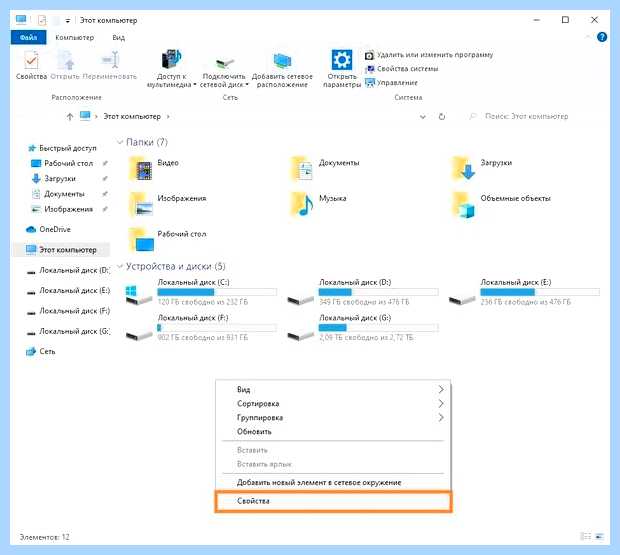Click Свойства системы in ribbon
620x555 pixels.
402,69
